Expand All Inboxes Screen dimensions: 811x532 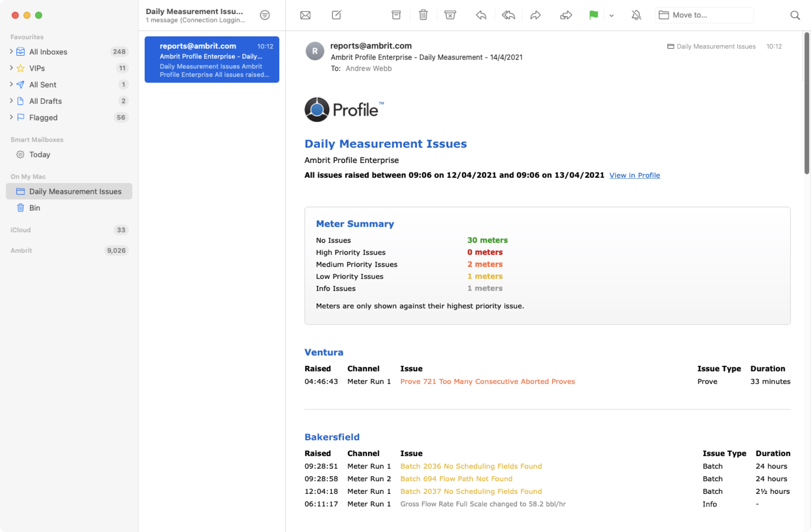pyautogui.click(x=11, y=52)
